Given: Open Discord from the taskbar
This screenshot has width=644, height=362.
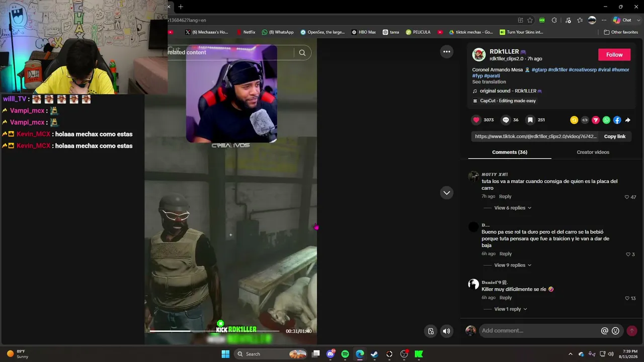Looking at the screenshot, I should 331,354.
